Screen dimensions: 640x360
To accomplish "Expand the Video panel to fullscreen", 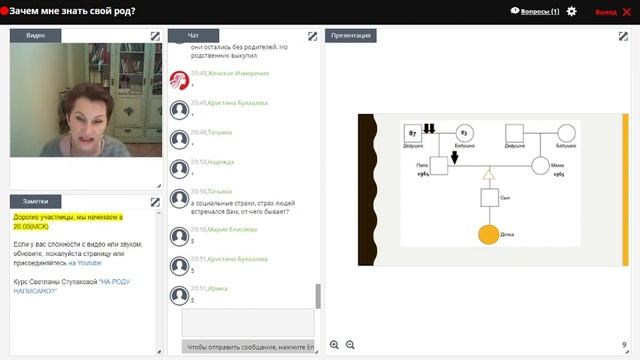I will click(155, 36).
